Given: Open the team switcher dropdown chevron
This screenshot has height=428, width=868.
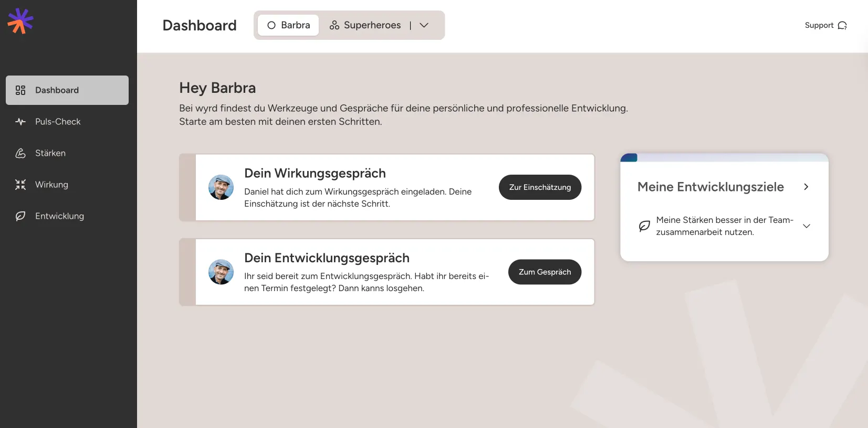Looking at the screenshot, I should pyautogui.click(x=424, y=25).
